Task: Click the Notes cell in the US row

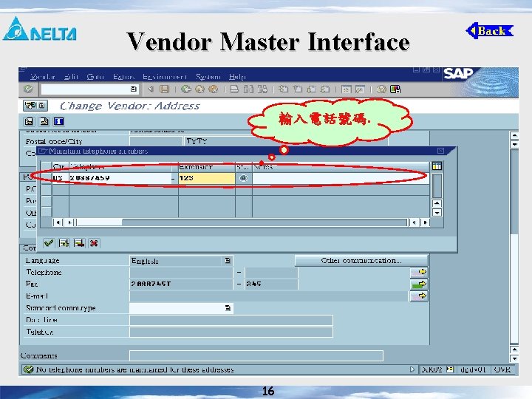Action: coord(341,178)
